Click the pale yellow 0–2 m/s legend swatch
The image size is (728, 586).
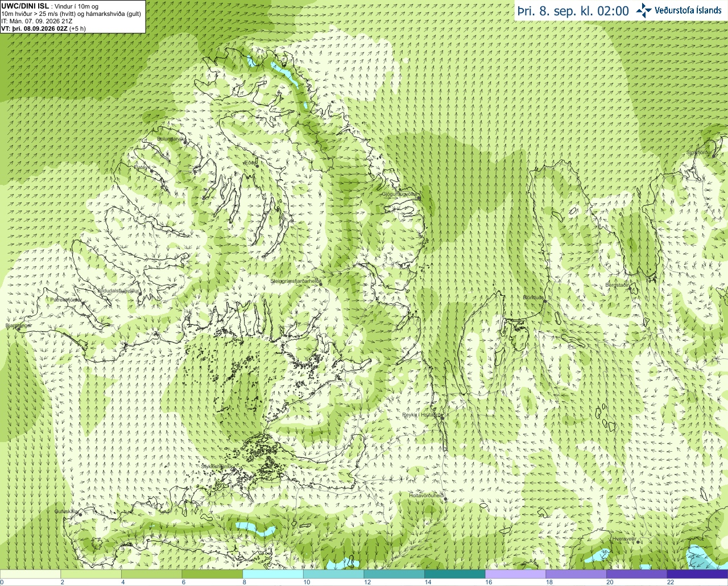(x=30, y=574)
